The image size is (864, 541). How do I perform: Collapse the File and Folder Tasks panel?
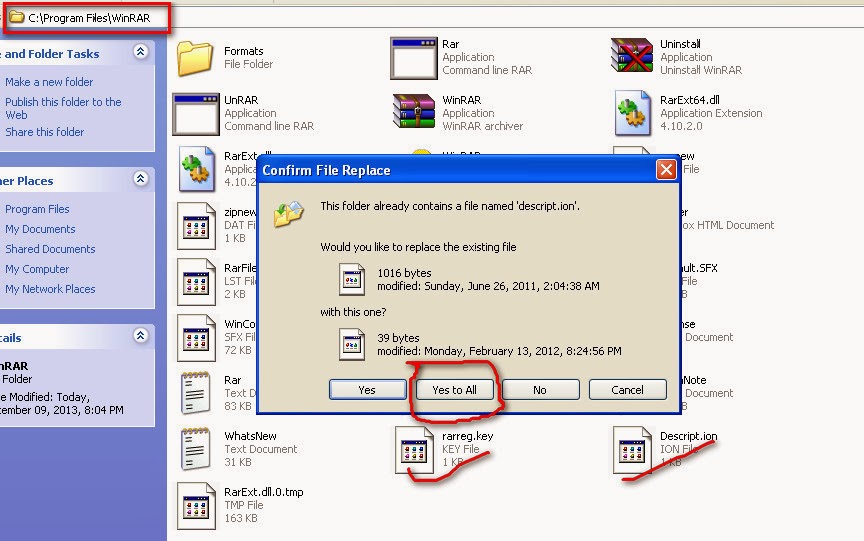141,52
